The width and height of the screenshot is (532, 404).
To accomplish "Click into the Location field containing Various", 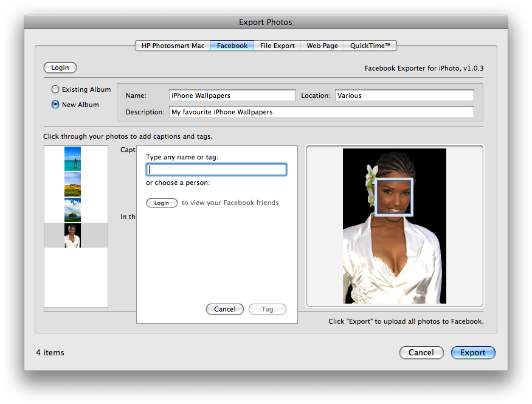I will 404,96.
